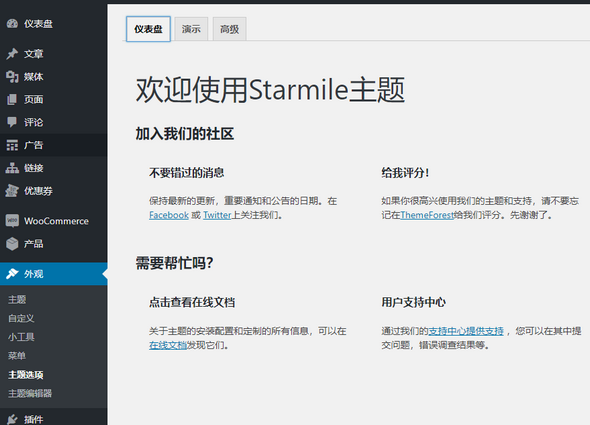This screenshot has height=425, width=590.
Task: Click the 给我评分! heading
Action: 405,173
